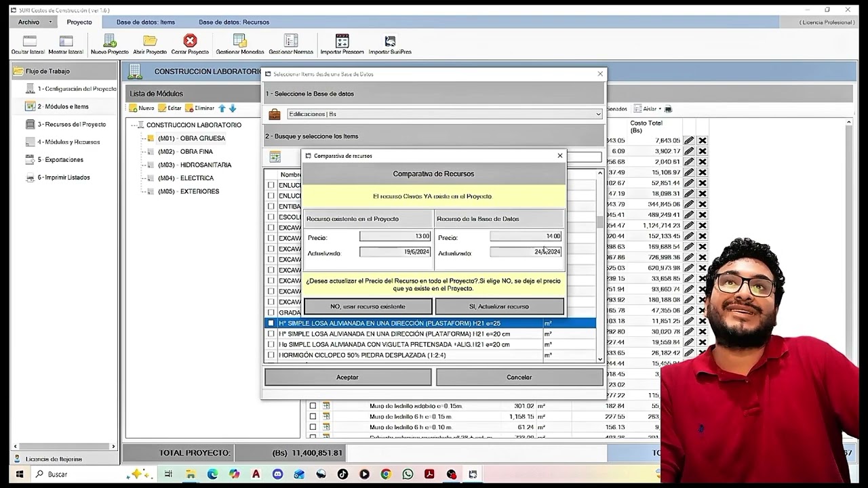Check the HORMIGÓN CICLOPEO 50% PIEDRA item
Screen dimensions: 868x488
click(x=271, y=355)
